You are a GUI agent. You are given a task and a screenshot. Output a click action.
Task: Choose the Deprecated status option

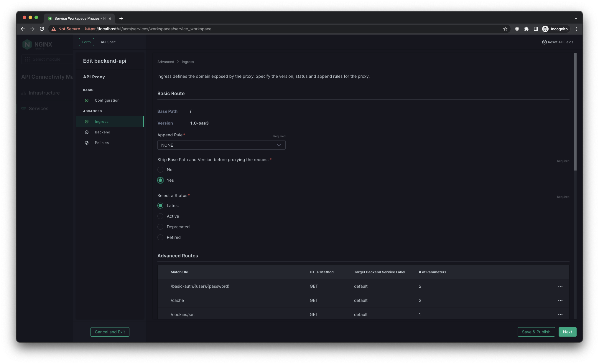tap(160, 227)
